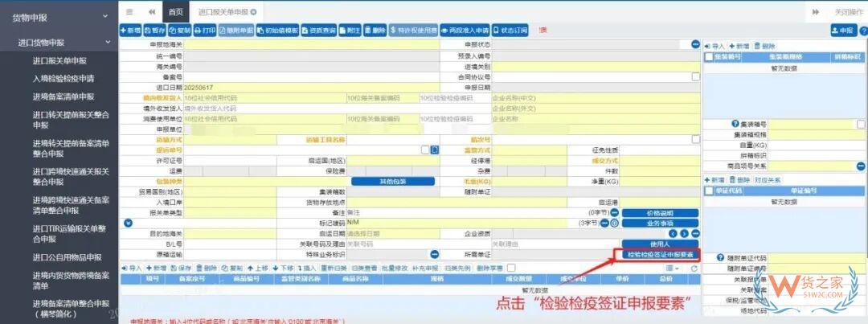The width and height of the screenshot is (868, 324).
Task: Click 状态订阅 toolbar button
Action: 510,31
